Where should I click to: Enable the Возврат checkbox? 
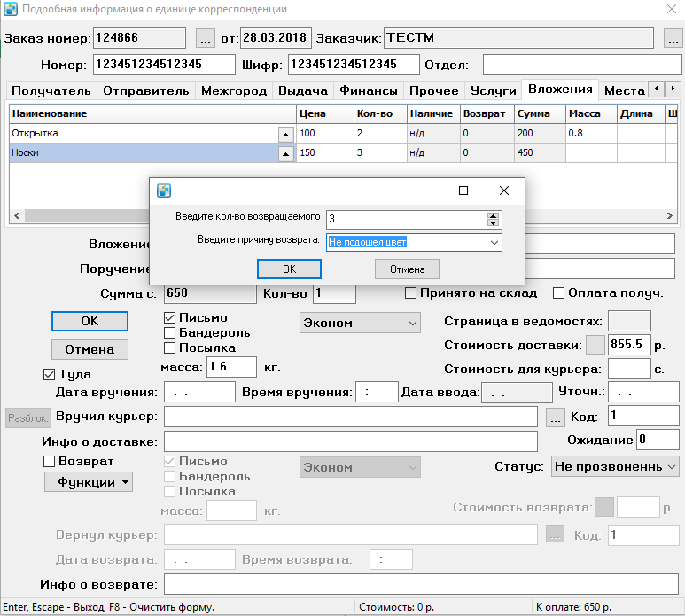pyautogui.click(x=49, y=462)
